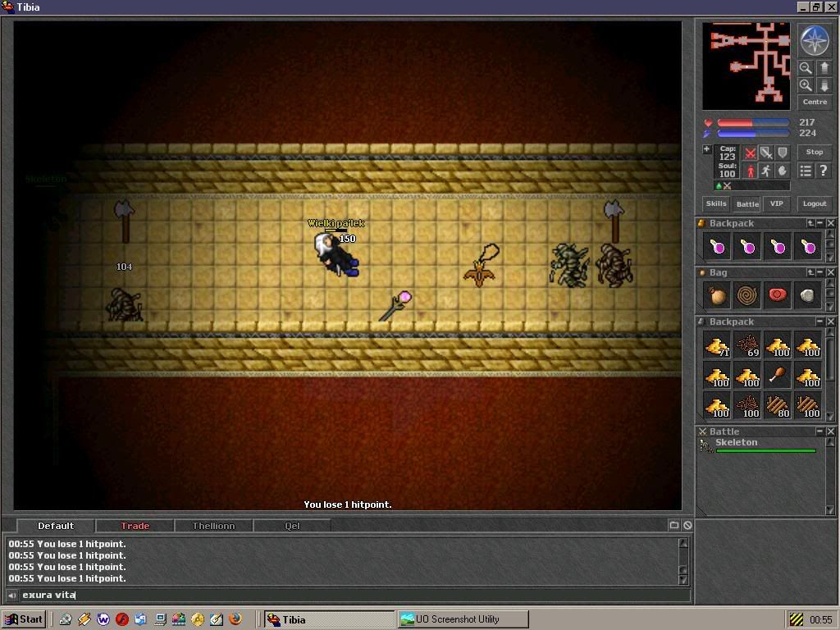Minimize the top Backpack panel
The image size is (840, 630).
[x=820, y=223]
